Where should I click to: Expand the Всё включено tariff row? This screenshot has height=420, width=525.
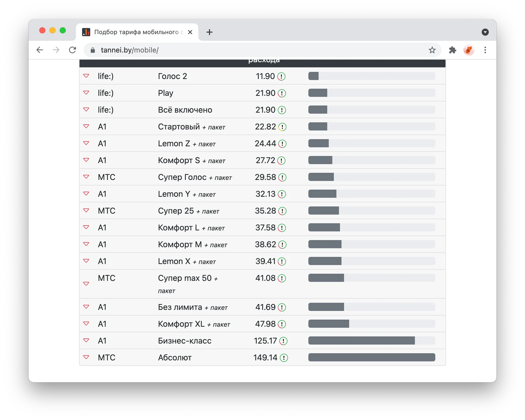tap(86, 109)
